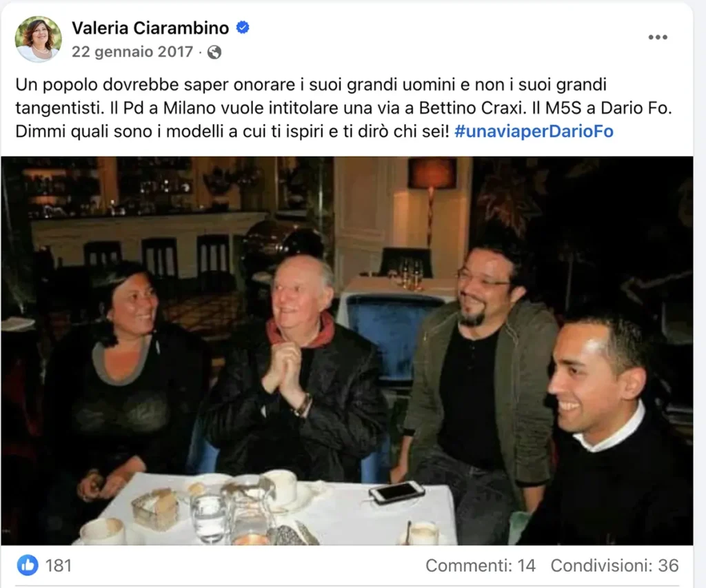Click the 22 gennaio 2017 timestamp
Viewport: 706px width, 588px height.
click(132, 52)
